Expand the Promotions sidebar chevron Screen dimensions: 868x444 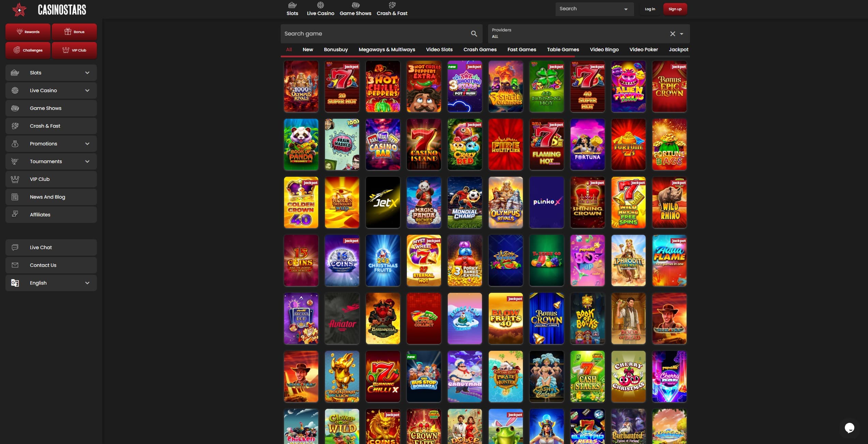pos(87,144)
